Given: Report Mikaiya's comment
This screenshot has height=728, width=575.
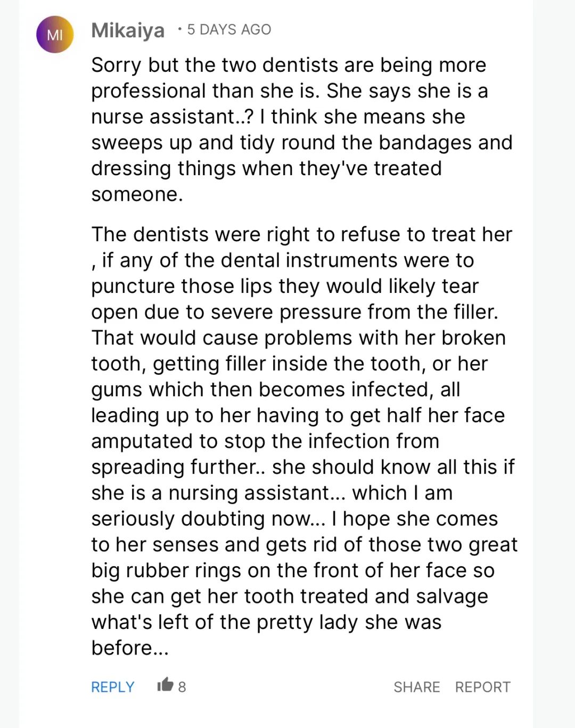Looking at the screenshot, I should point(483,687).
